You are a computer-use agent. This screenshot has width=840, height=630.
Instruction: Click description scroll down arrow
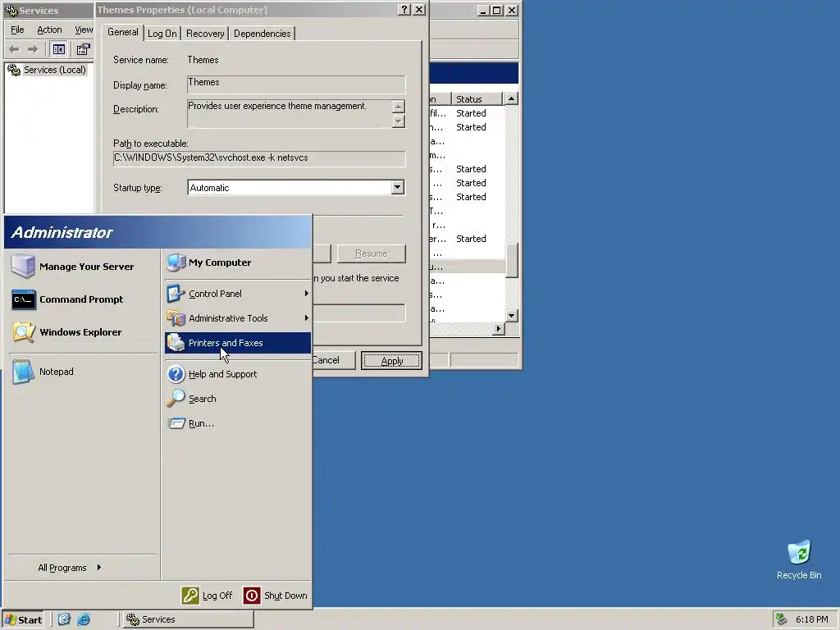point(398,121)
